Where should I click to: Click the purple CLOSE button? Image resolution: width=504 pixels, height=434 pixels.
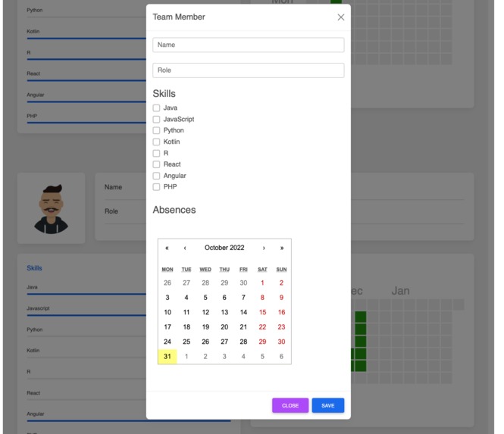290,405
